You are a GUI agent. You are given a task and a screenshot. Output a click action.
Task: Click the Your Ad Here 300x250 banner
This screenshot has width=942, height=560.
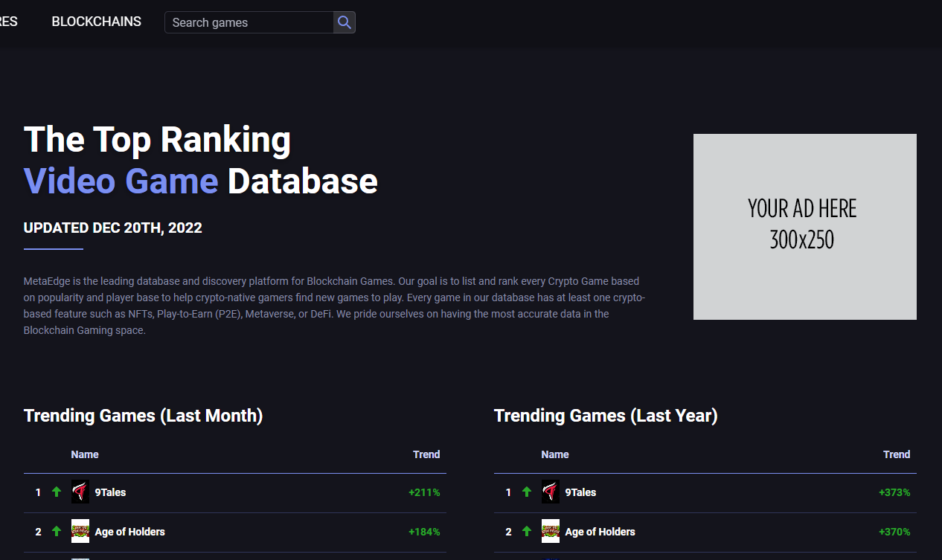coord(804,227)
